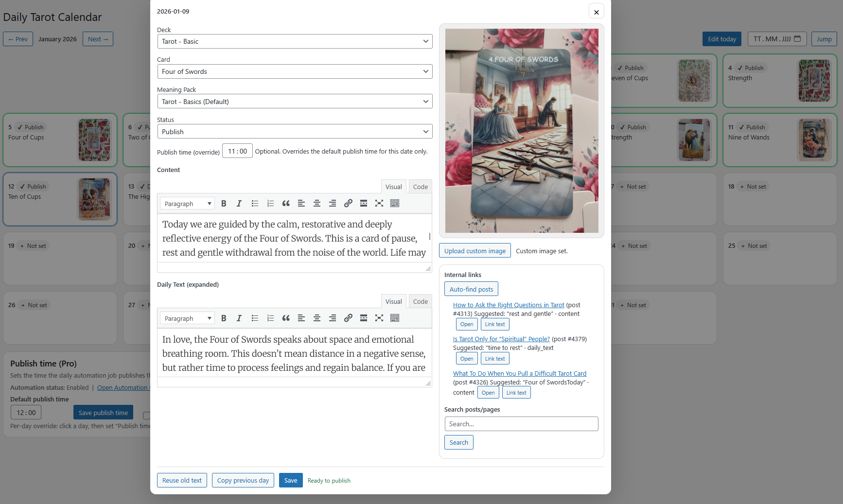The height and width of the screenshot is (504, 843).
Task: Enter fullscreen mode for the Daily Text editor
Action: coord(379,318)
